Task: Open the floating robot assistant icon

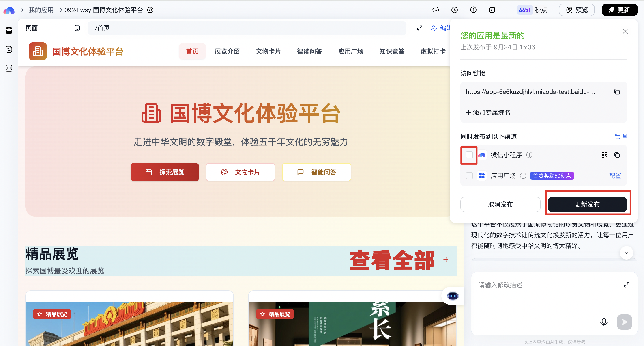Action: pyautogui.click(x=453, y=296)
